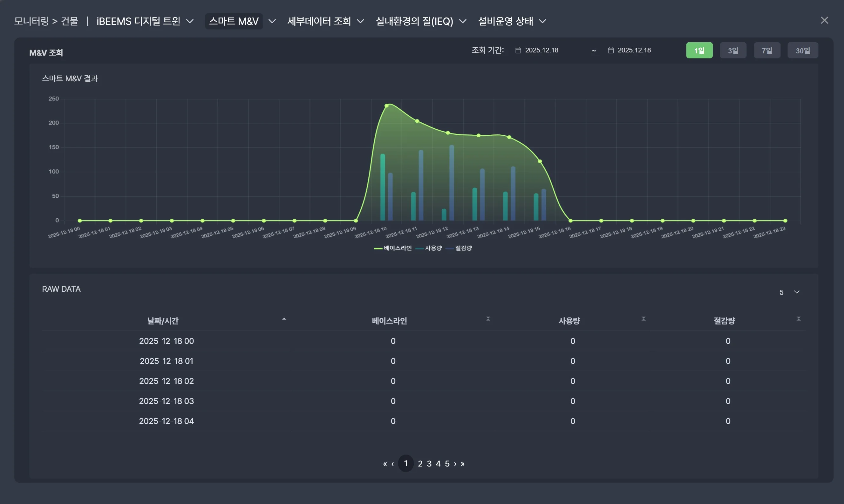Go to page 4 of raw data
The height and width of the screenshot is (504, 844).
click(438, 464)
